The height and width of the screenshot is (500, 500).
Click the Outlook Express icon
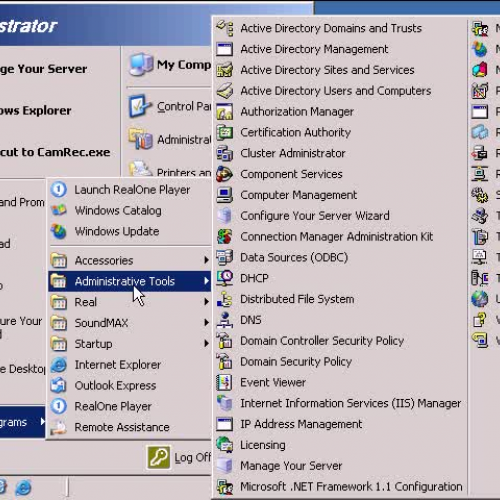pos(59,385)
